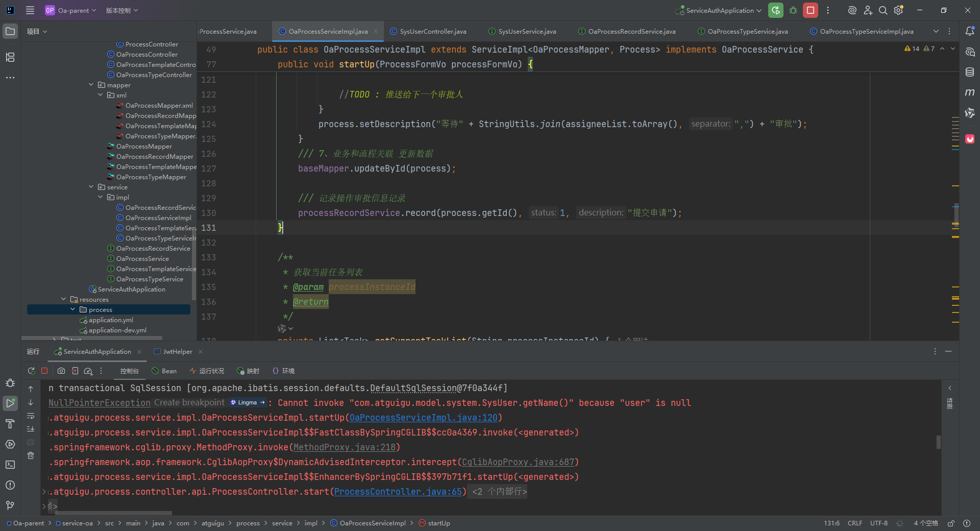Open the 14 warnings inspection indicator
Image resolution: width=980 pixels, height=531 pixels.
pos(912,49)
